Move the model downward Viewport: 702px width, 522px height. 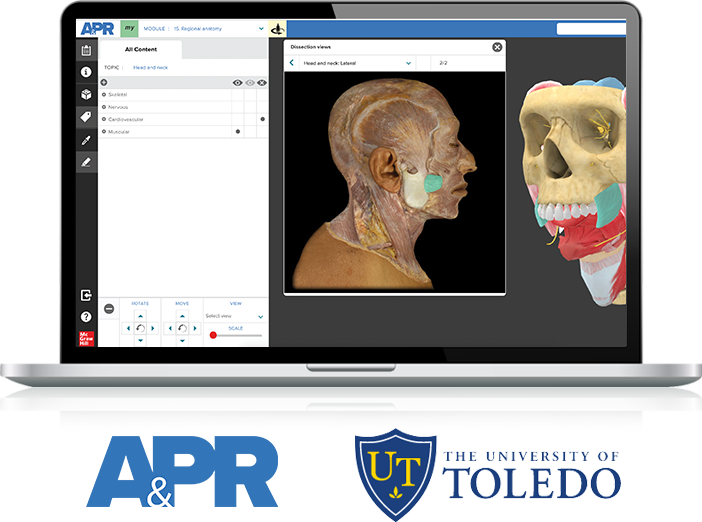[x=182, y=341]
